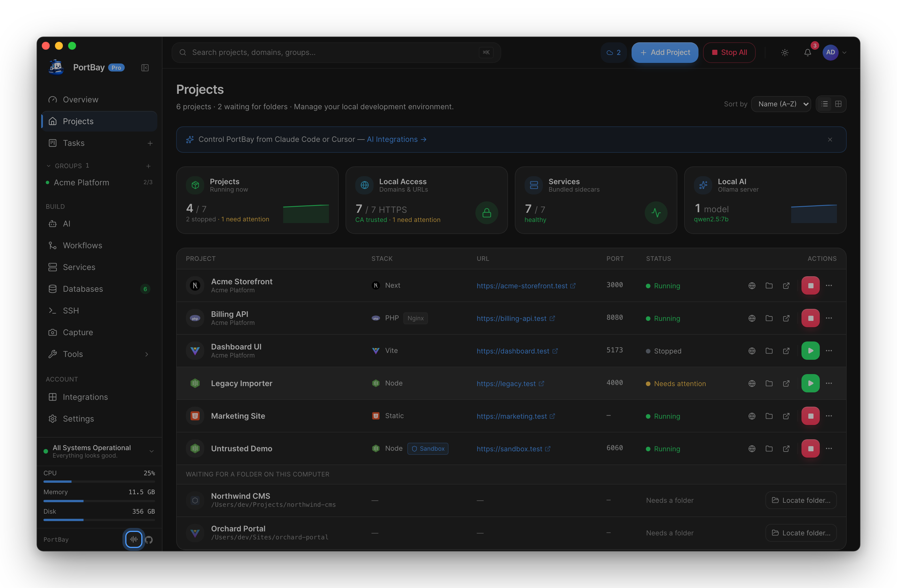Screen dimensions: 897x588
Task: Click the Stop All button
Action: pos(729,53)
